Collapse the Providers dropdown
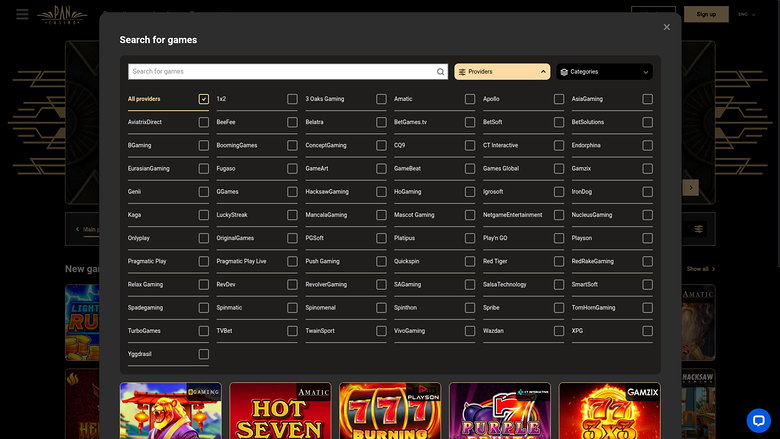 (x=543, y=72)
